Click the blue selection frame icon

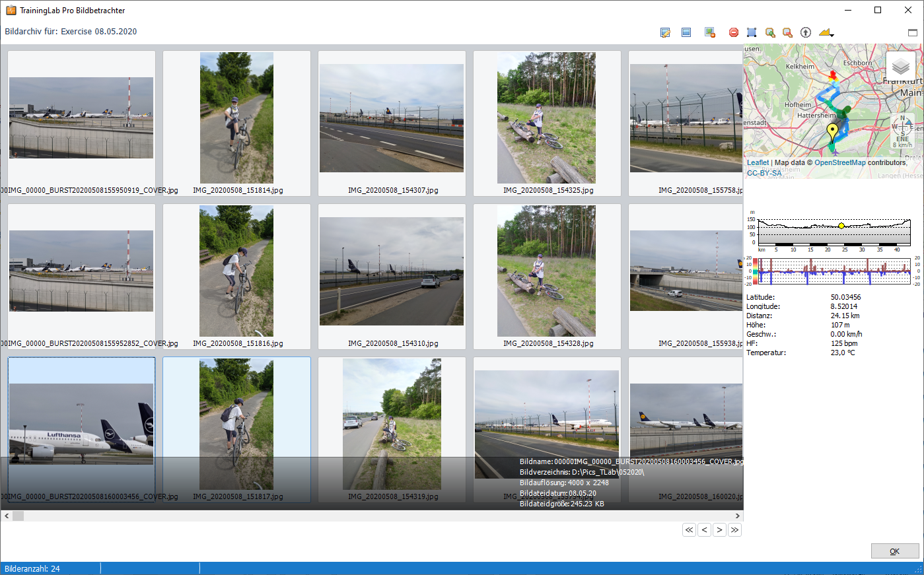tap(752, 32)
